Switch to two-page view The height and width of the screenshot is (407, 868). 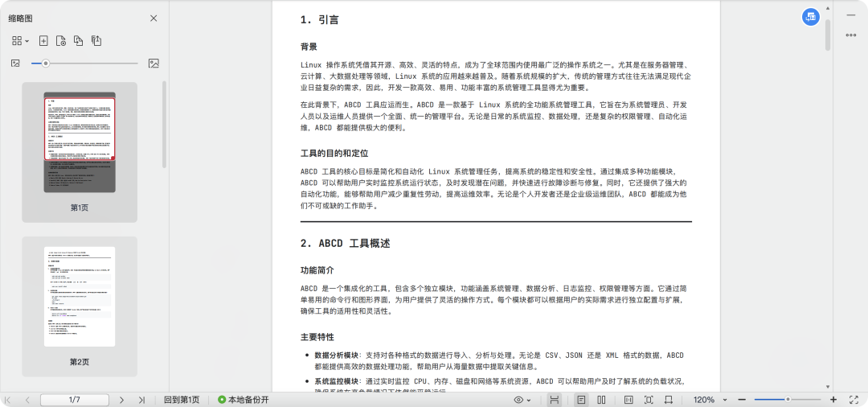point(602,400)
